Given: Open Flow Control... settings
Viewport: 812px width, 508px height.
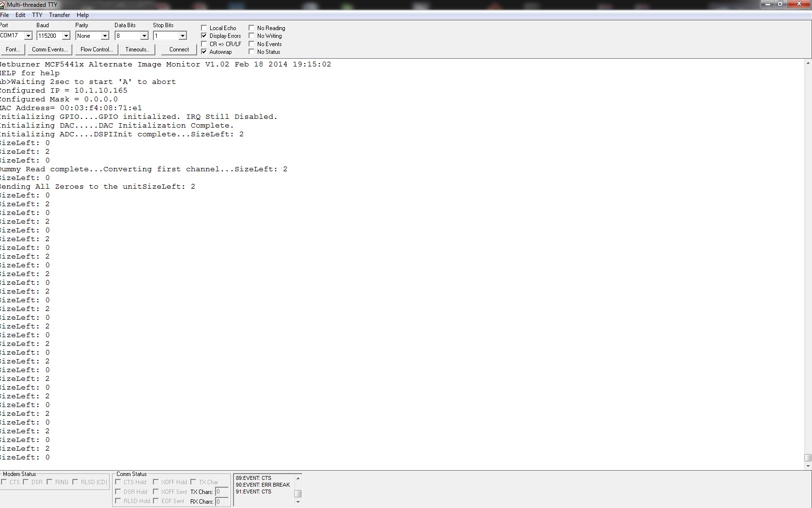Looking at the screenshot, I should coord(97,49).
